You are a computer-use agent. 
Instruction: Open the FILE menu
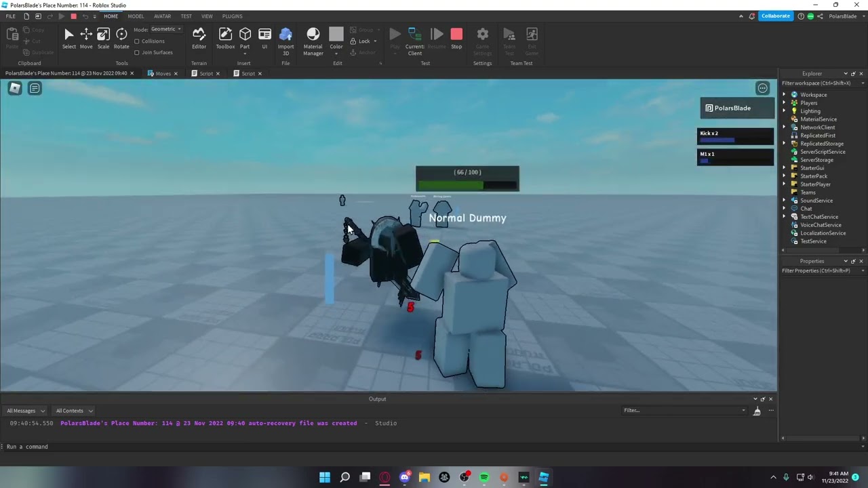click(x=11, y=16)
